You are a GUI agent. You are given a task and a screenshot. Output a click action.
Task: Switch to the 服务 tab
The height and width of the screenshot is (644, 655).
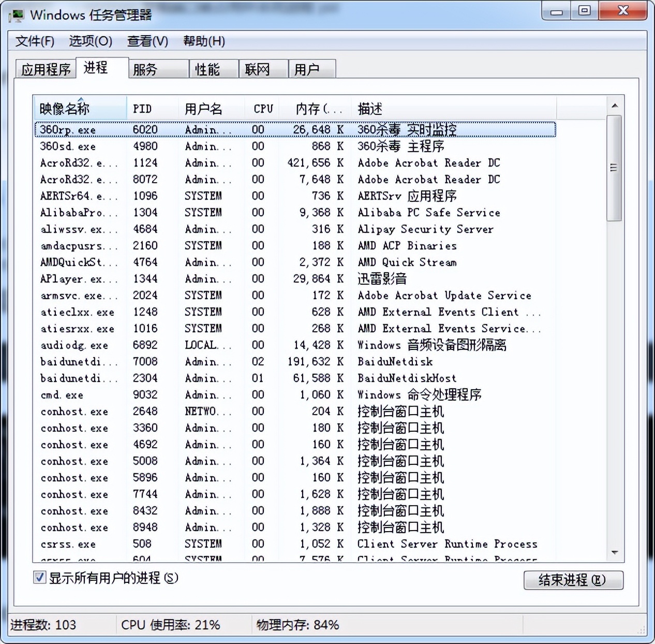coord(157,68)
